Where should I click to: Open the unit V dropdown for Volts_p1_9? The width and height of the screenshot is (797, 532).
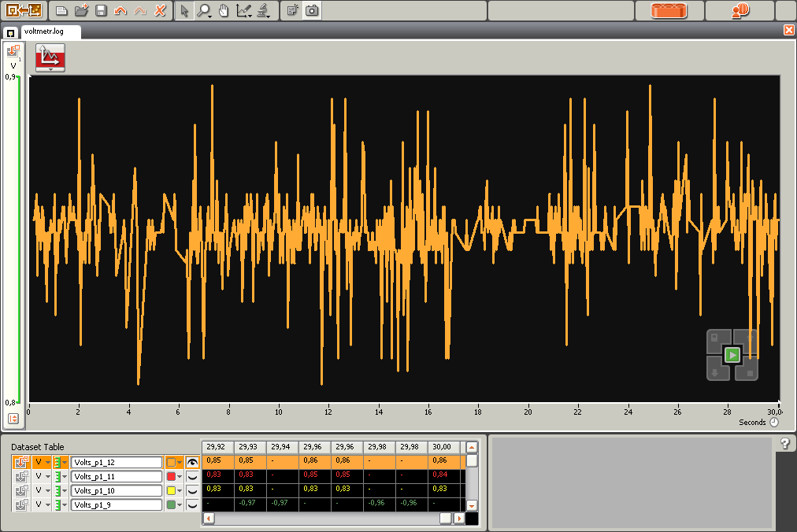click(x=42, y=504)
